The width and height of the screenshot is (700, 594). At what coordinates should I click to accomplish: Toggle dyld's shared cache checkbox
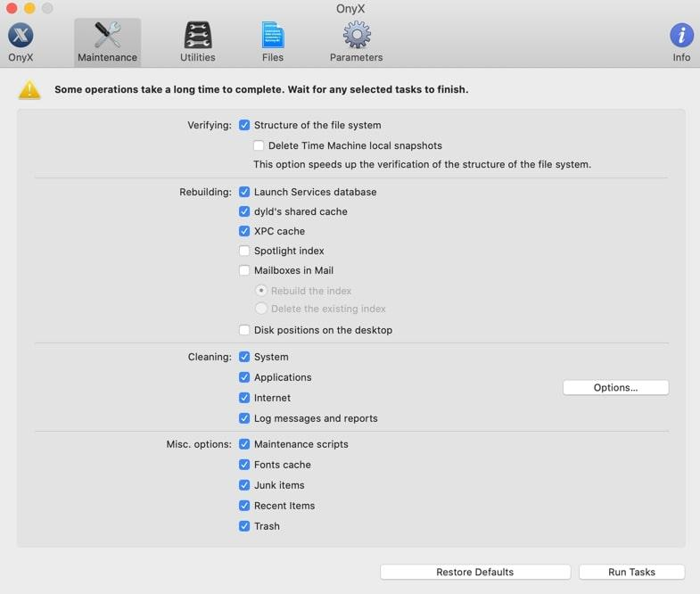click(244, 211)
